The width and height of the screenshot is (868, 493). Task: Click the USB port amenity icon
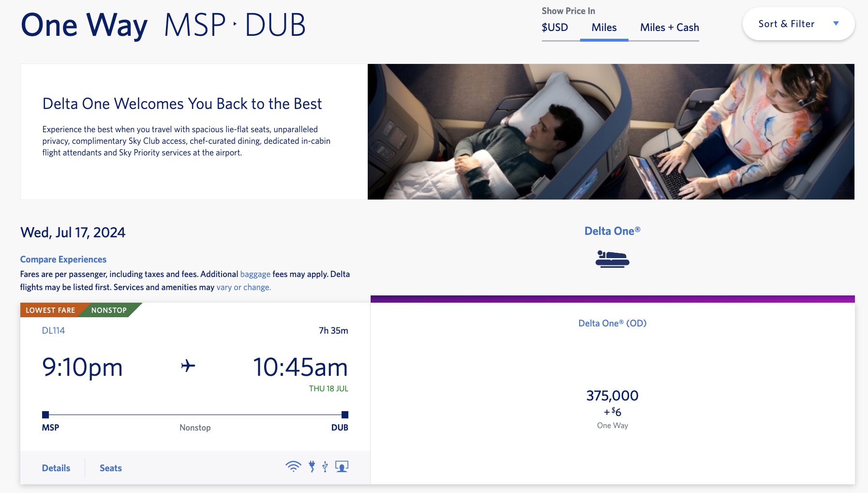tap(325, 466)
